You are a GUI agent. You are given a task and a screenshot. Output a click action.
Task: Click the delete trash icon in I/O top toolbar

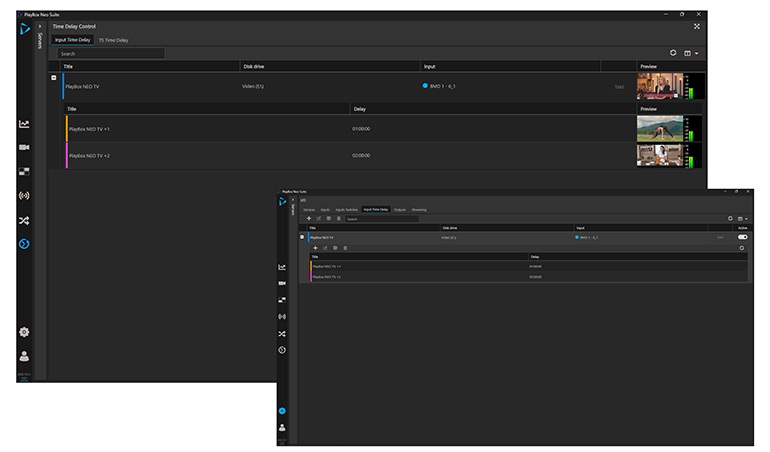[x=339, y=219]
